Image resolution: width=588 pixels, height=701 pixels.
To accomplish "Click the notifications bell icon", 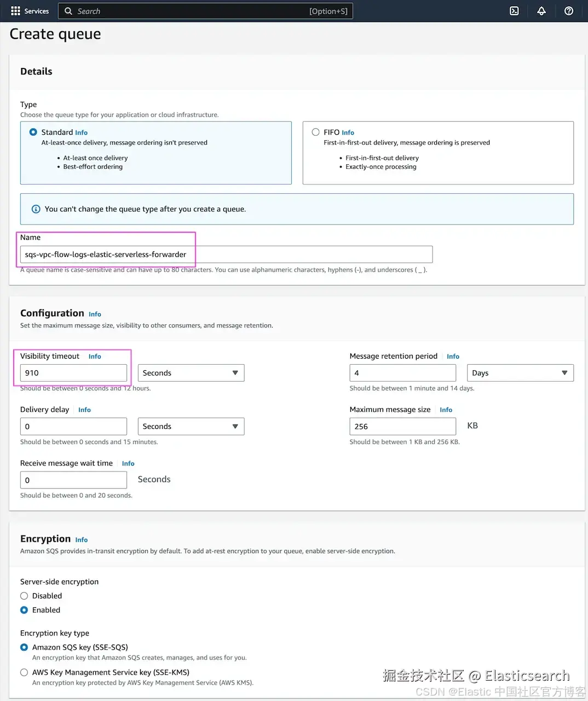I will click(541, 11).
